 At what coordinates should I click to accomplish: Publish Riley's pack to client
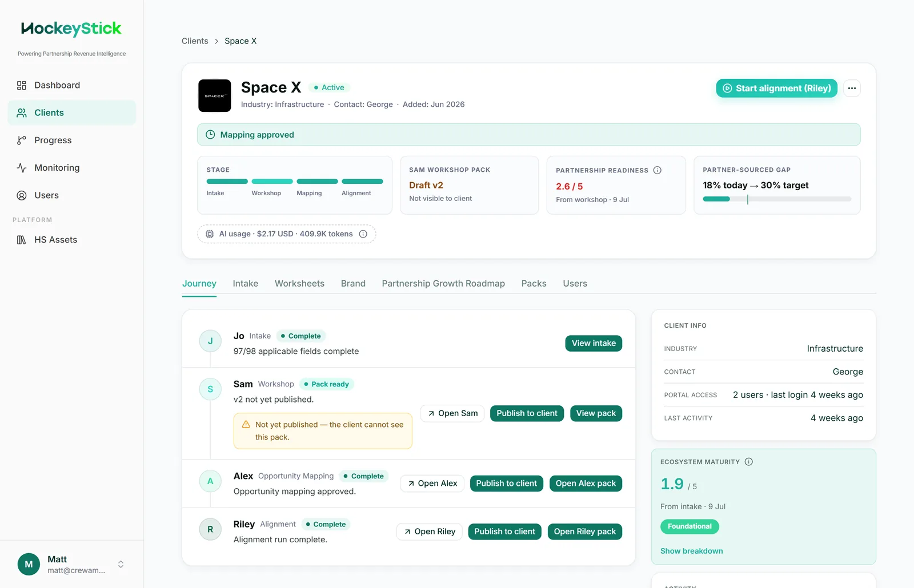(x=504, y=531)
